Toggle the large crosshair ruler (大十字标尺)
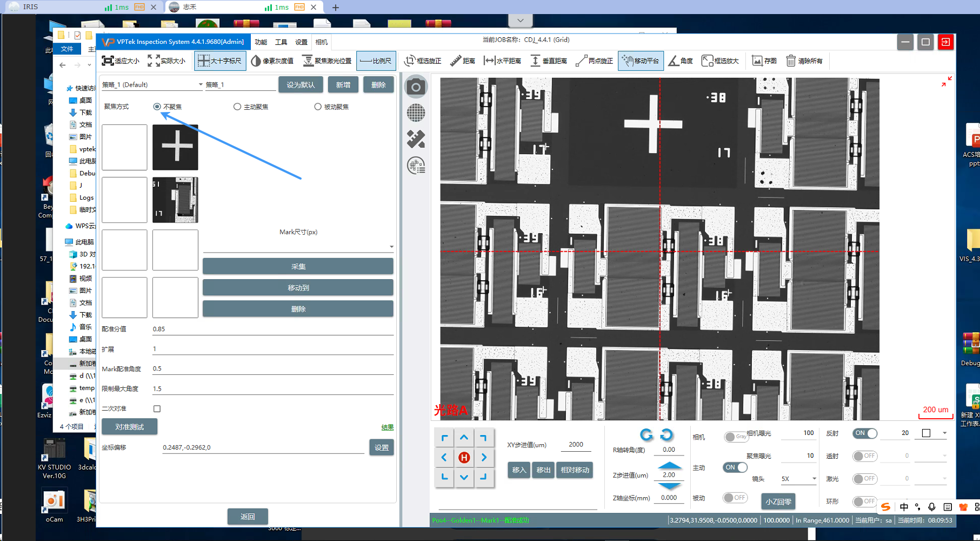The height and width of the screenshot is (541, 980). click(220, 61)
